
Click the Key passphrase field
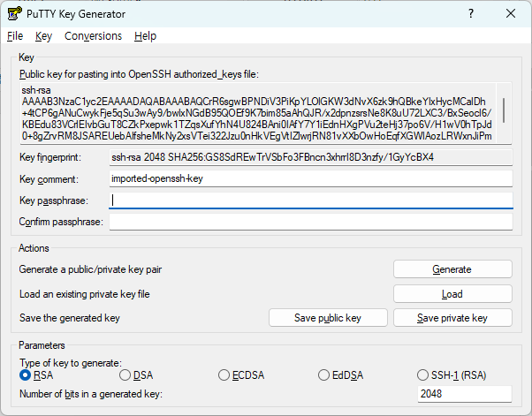[311, 200]
